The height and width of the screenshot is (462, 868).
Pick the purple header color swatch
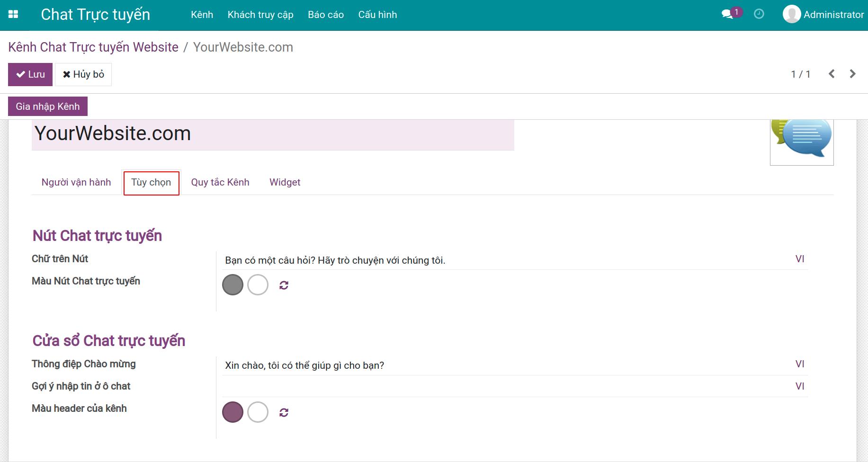233,412
